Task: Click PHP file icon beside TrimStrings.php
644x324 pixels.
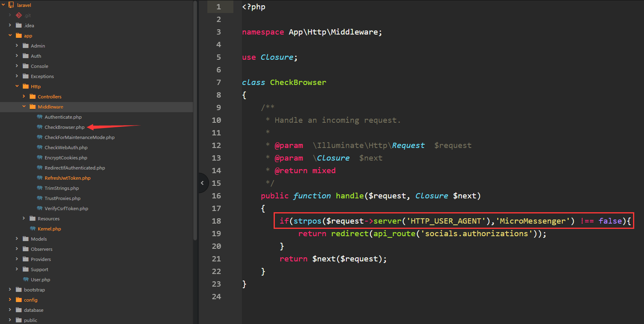Action: 39,188
